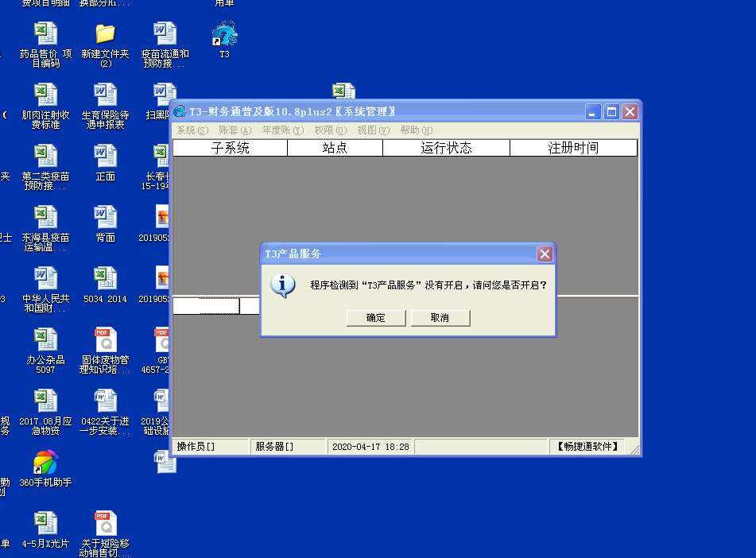
Task: Click the 2020-04-17 18:28 status entry
Action: pyautogui.click(x=370, y=447)
